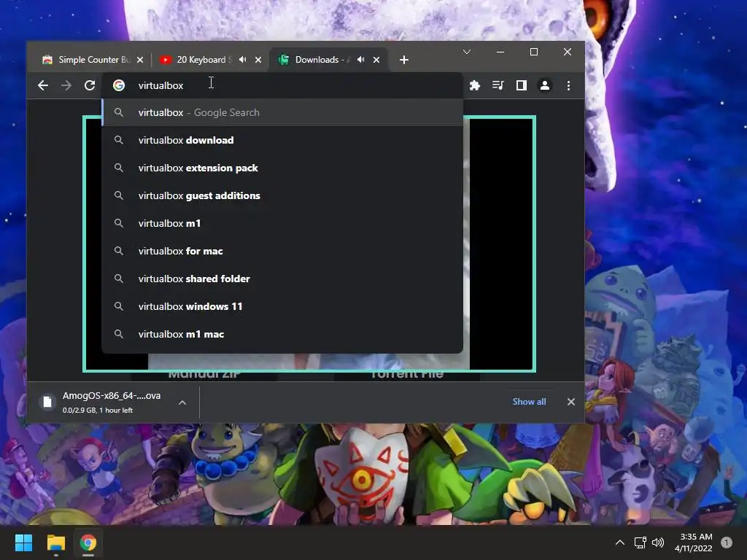Viewport: 747px width, 560px height.
Task: Switch to the 20 Keyboard YouTube tab
Action: point(211,60)
